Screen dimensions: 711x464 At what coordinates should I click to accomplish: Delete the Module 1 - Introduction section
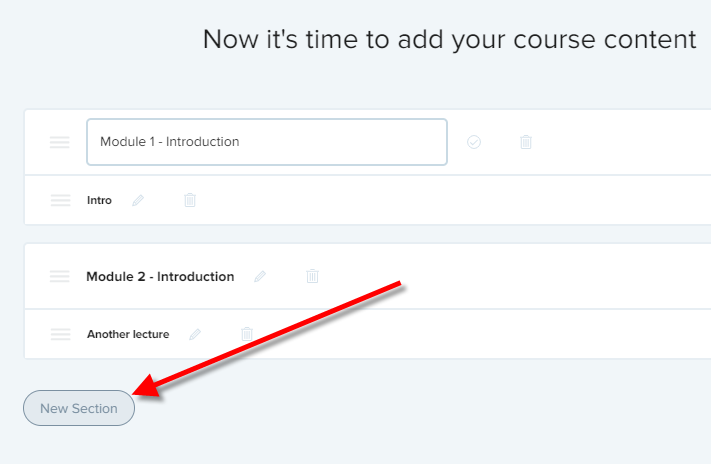[x=526, y=142]
